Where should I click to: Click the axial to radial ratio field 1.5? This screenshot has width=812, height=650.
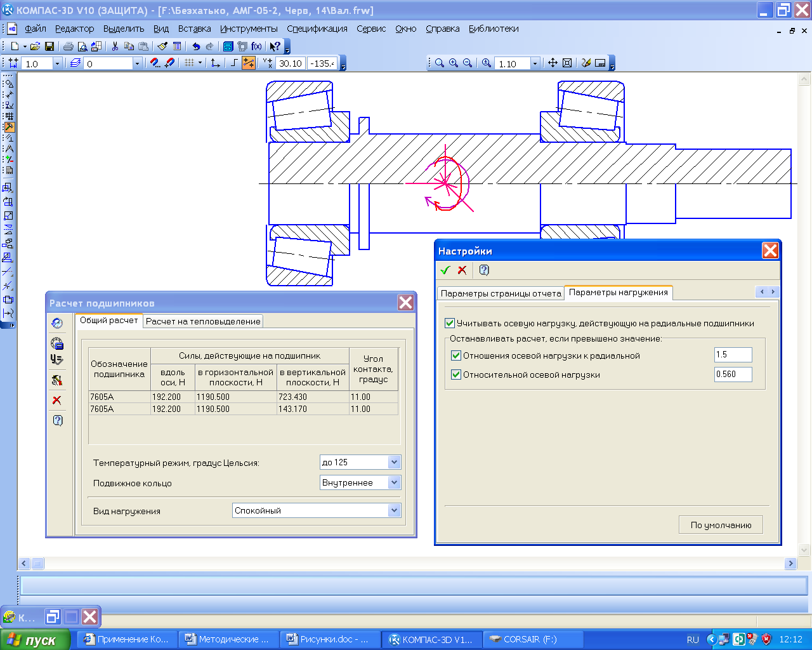click(x=733, y=355)
